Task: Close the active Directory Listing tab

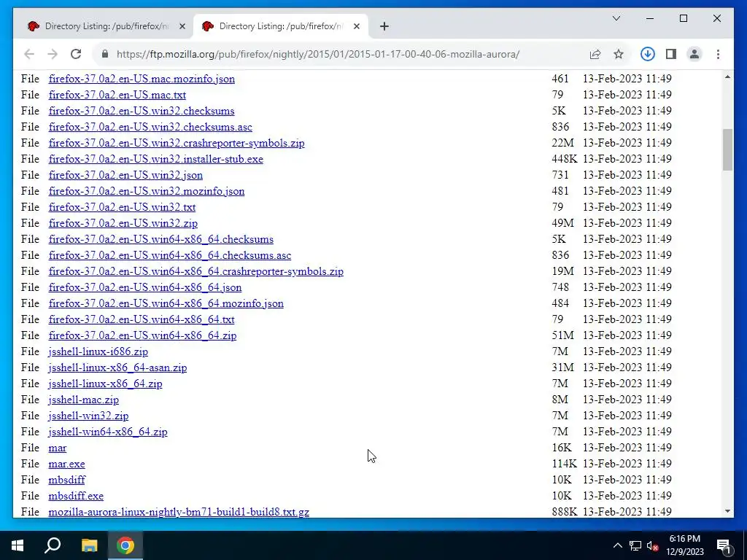Action: coord(356,27)
